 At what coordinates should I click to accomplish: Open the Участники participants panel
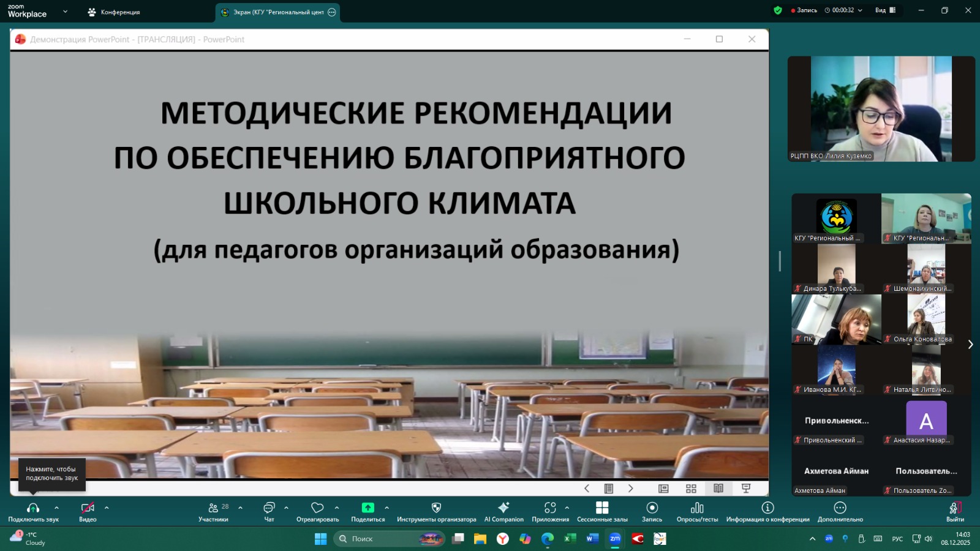point(213,511)
